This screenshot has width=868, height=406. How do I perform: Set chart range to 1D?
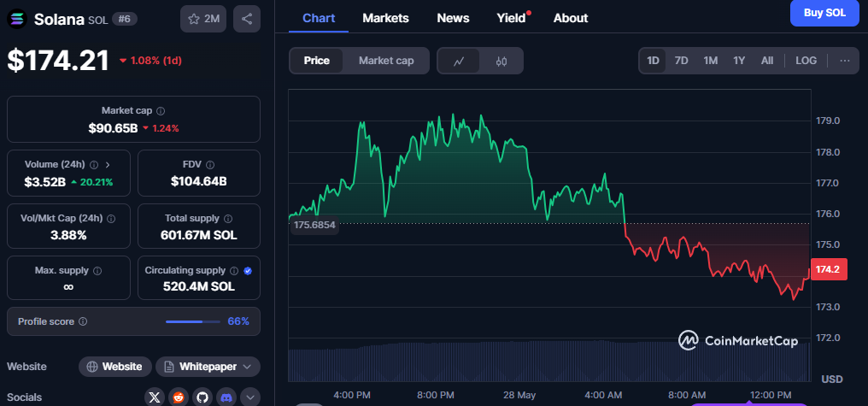pos(654,61)
